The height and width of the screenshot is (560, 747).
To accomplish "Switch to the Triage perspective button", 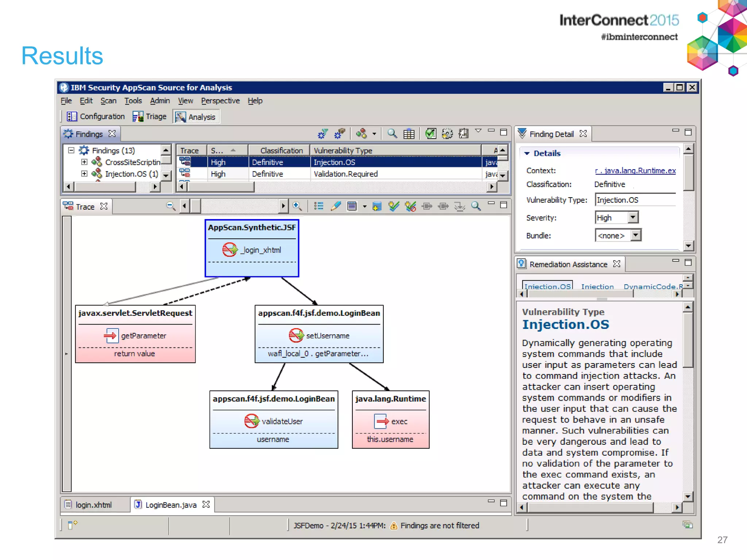I will [150, 117].
